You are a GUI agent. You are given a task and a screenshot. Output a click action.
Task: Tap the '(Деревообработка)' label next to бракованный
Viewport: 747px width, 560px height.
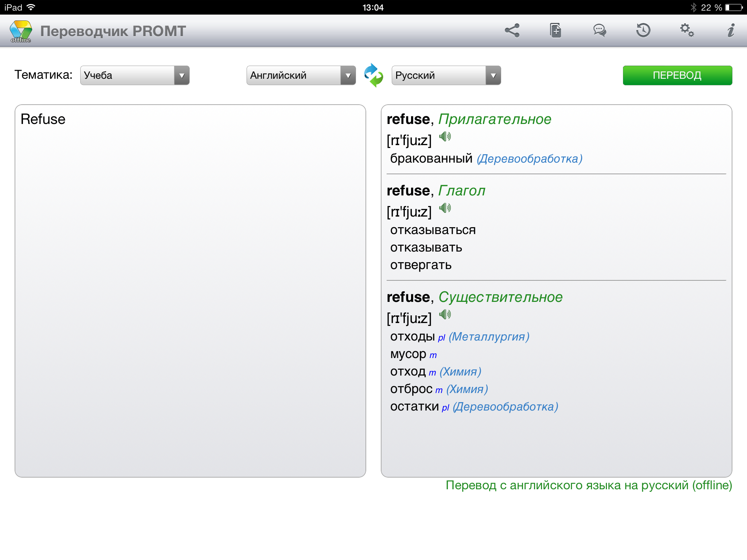click(x=529, y=159)
